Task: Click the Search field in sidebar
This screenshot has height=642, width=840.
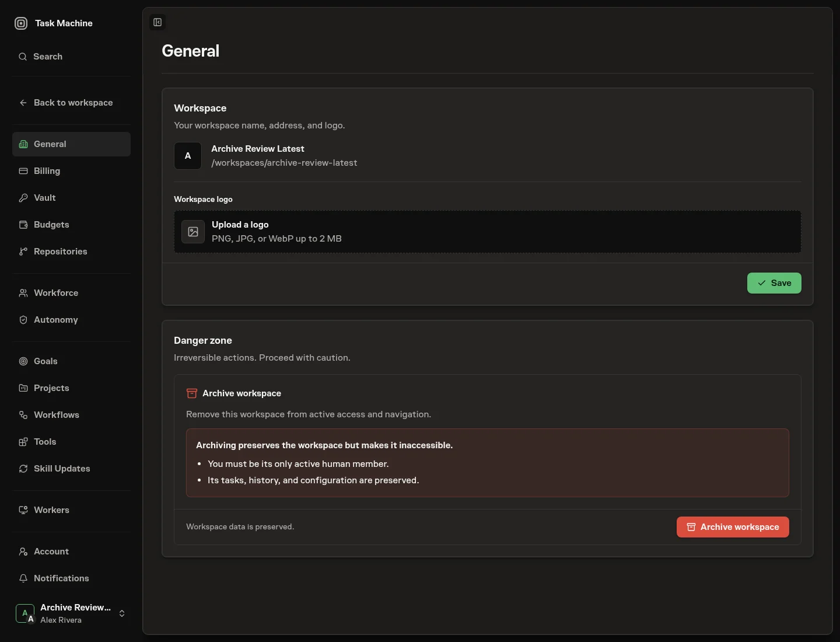Action: 71,57
